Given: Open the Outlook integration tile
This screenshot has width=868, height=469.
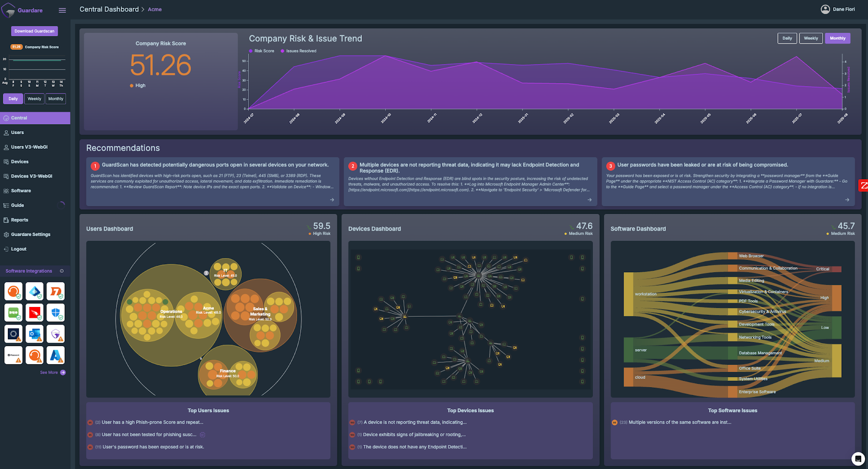Looking at the screenshot, I should (34, 334).
